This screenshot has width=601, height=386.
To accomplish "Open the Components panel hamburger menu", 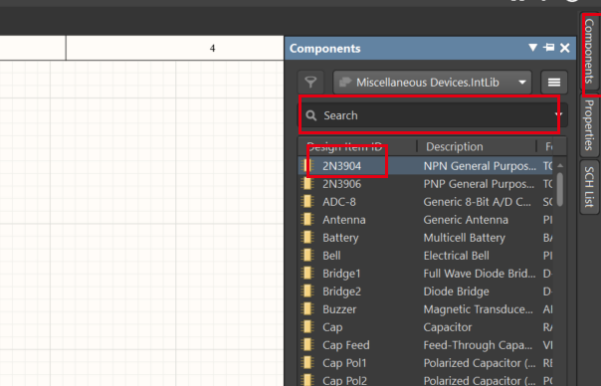I will coord(554,82).
